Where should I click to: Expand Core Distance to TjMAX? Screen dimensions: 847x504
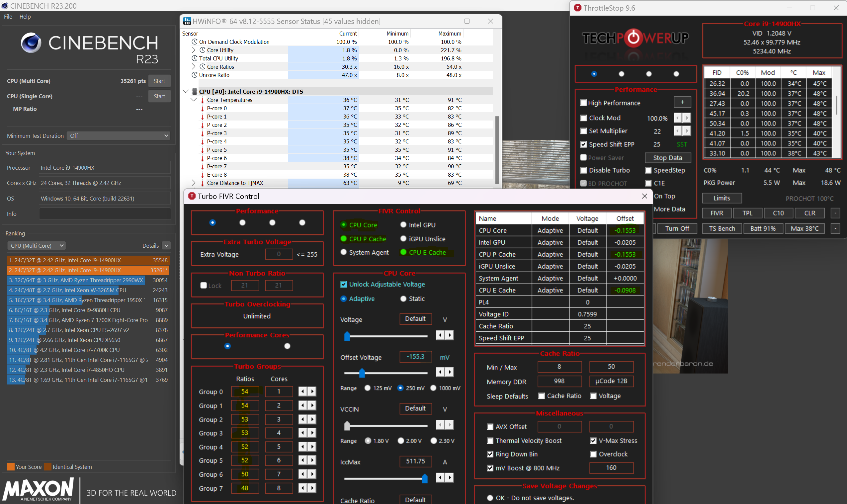point(194,183)
